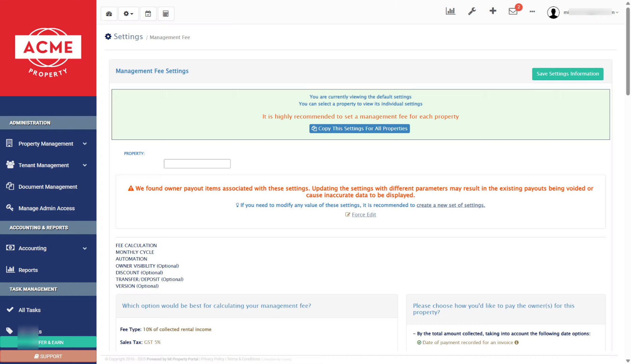Jump to TRANSFER/DEPOSIT (Optional) section

149,279
